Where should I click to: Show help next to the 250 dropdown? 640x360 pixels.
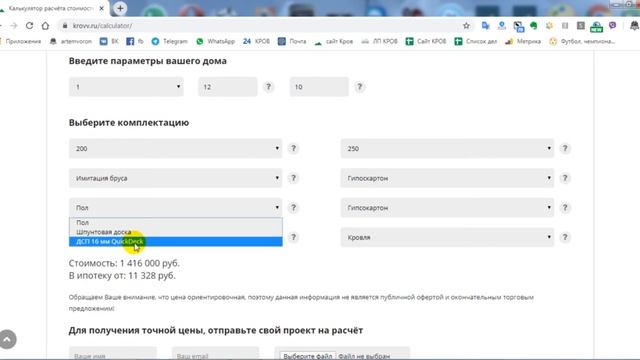point(565,149)
